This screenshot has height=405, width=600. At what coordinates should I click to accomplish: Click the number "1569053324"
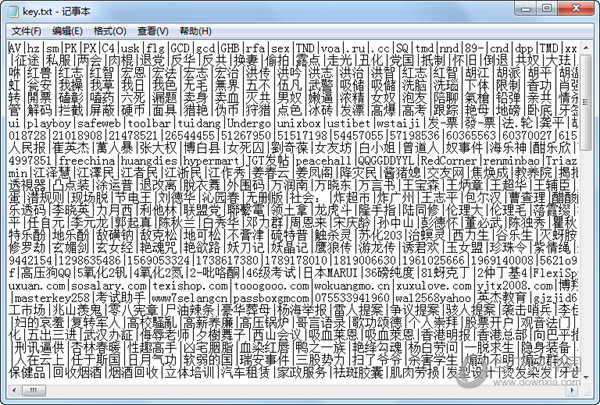(158, 260)
